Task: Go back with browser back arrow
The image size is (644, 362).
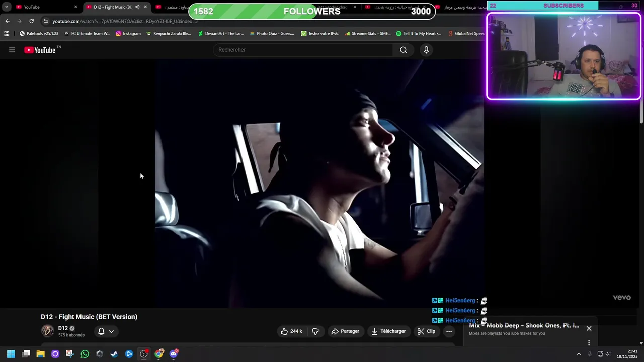Action: click(7, 21)
